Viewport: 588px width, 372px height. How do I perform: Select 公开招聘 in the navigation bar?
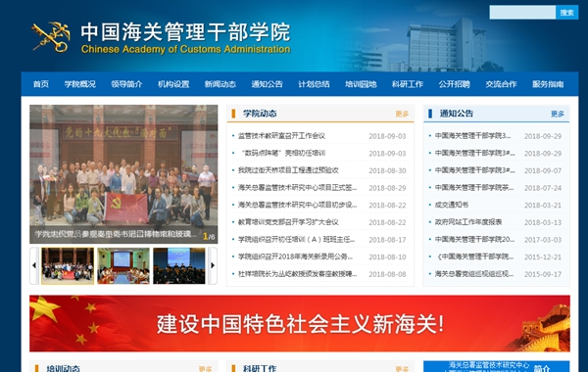[x=455, y=84]
